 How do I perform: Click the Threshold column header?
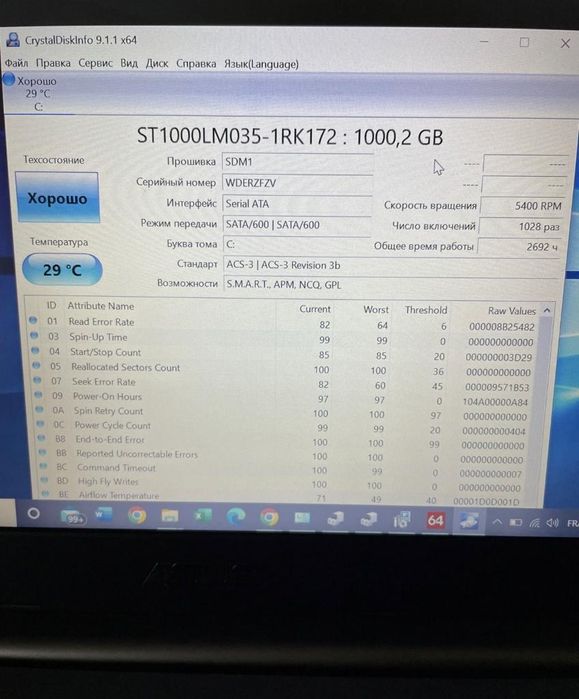[x=426, y=310]
